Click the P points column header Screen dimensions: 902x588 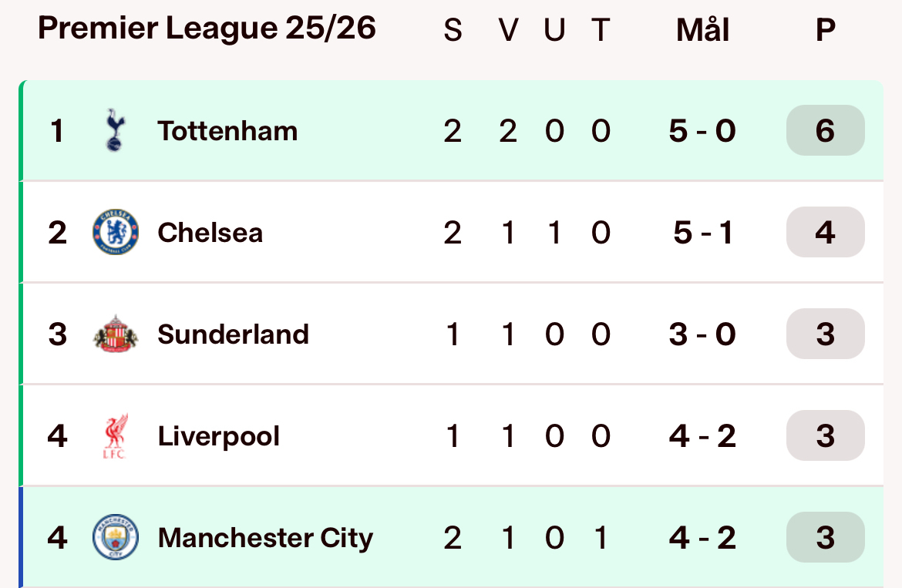tap(825, 31)
